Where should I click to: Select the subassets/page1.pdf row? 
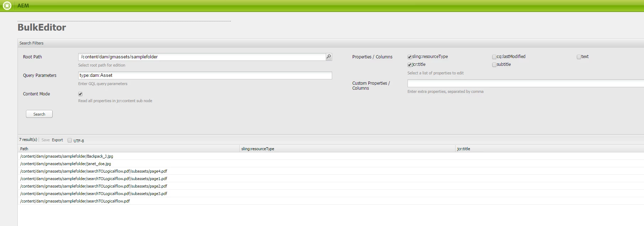pyautogui.click(x=331, y=179)
